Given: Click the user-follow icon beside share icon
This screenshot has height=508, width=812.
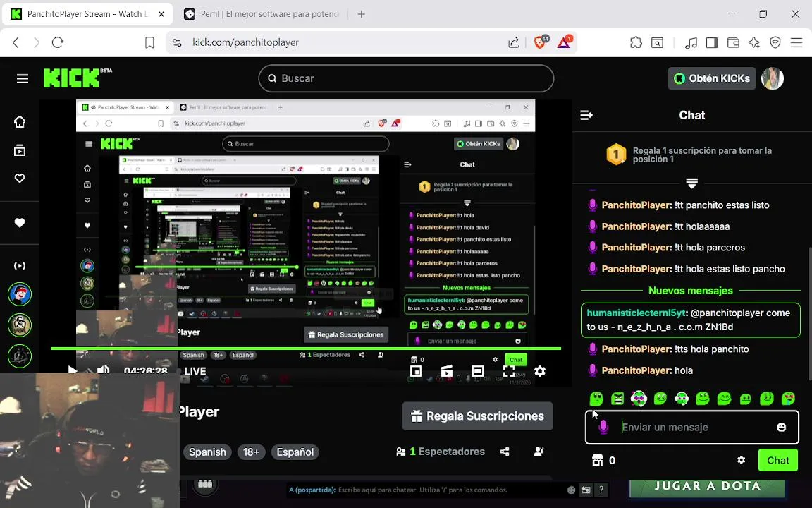Looking at the screenshot, I should point(539,452).
